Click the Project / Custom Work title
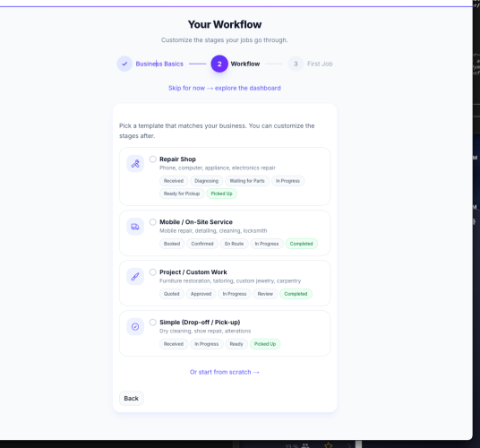The width and height of the screenshot is (480, 448). pyautogui.click(x=193, y=272)
